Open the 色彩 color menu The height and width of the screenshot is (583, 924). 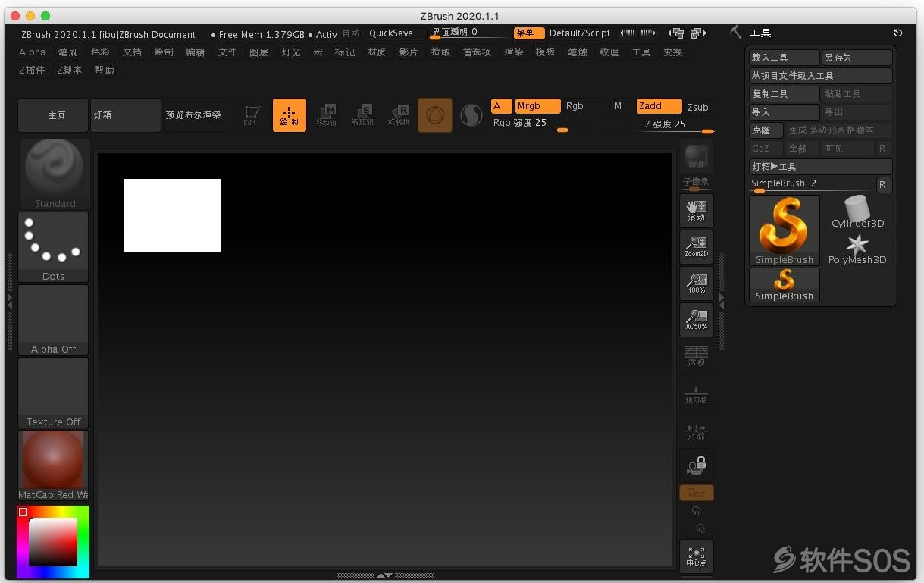click(100, 52)
